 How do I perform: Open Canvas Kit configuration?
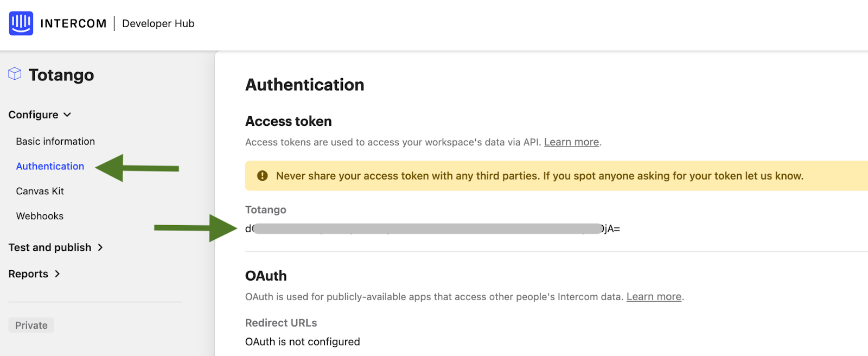40,191
